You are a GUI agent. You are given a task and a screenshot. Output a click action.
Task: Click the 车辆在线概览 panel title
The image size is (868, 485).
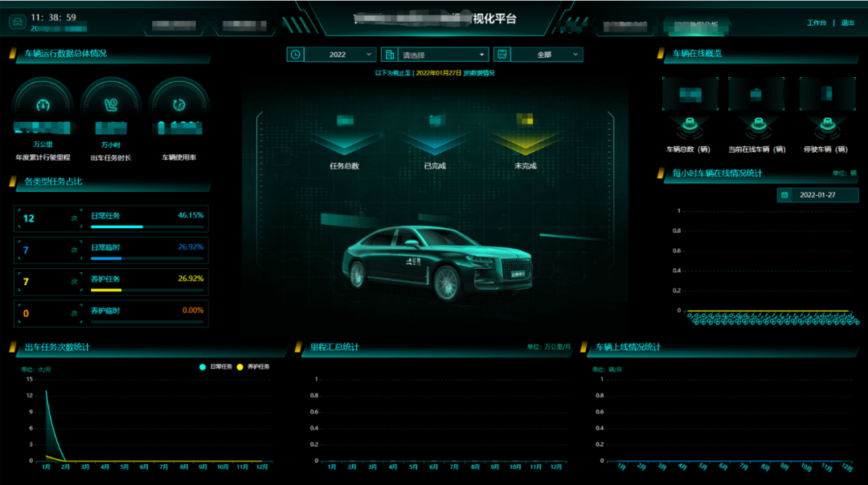click(697, 53)
